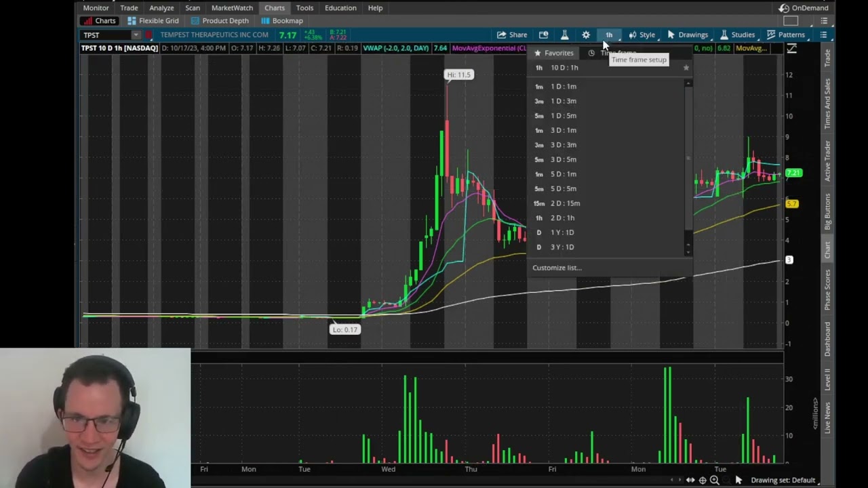Open the Education tab
Viewport: 868px width, 488px height.
tap(340, 7)
